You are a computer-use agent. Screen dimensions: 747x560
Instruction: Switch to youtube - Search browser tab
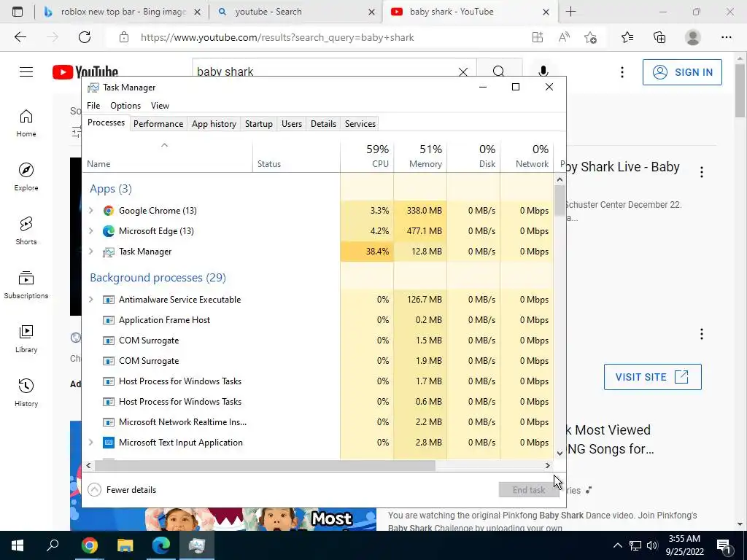point(295,12)
